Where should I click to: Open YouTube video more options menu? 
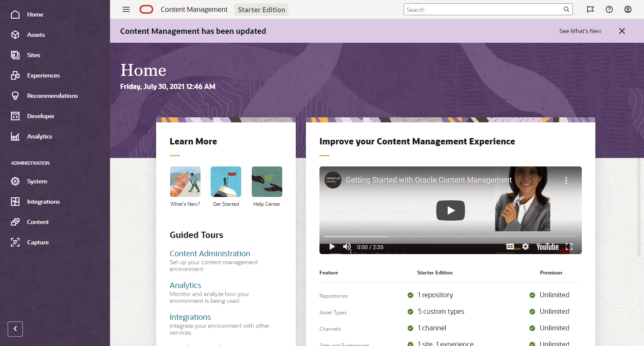[x=566, y=180]
